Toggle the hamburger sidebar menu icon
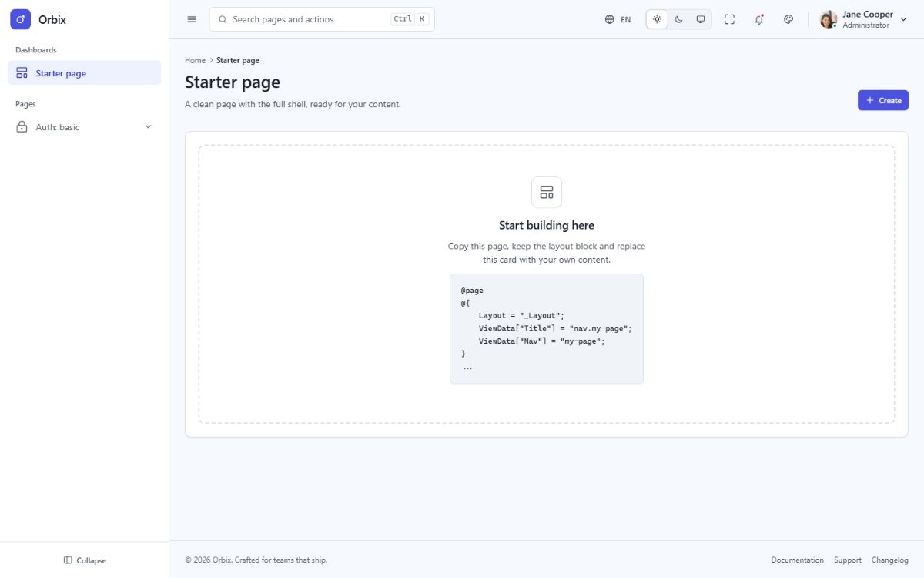The image size is (924, 578). click(x=192, y=19)
